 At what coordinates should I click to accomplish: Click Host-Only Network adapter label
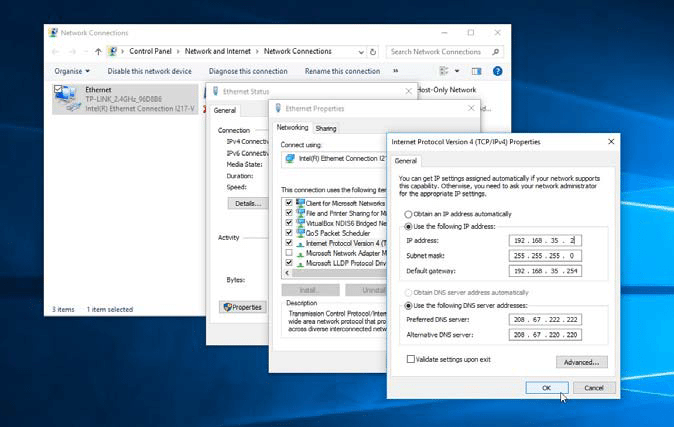pyautogui.click(x=447, y=90)
